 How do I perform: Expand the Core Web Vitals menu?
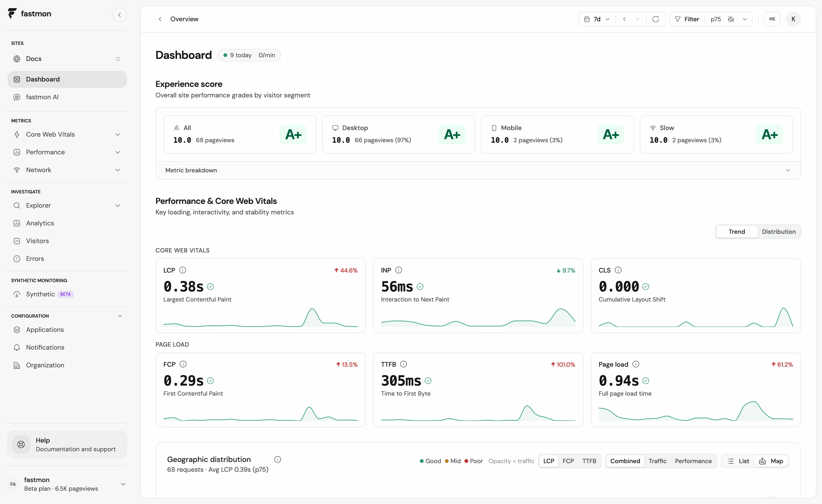[67, 135]
